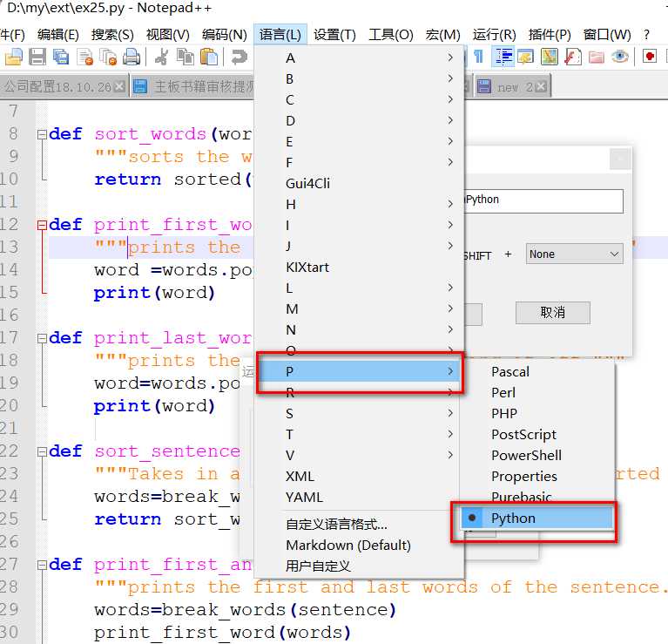Screen dimensions: 668x644
Task: Open the 窗口(W) menu
Action: (x=607, y=35)
